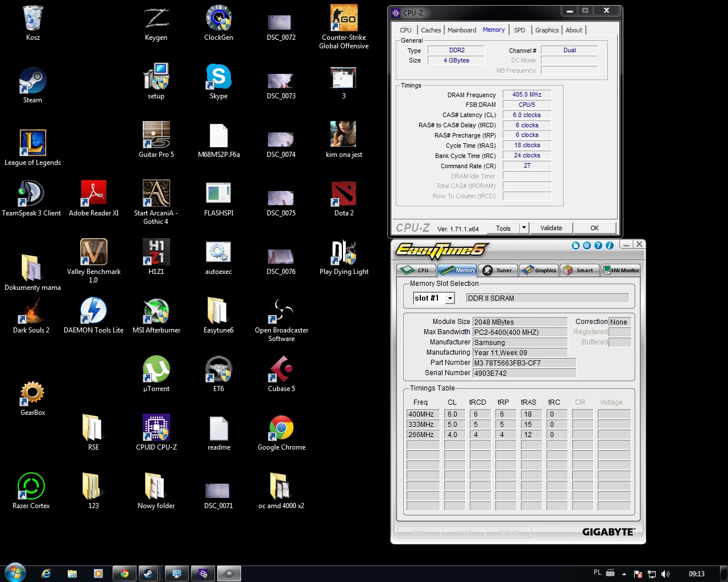Show hidden system tray icons arrow
This screenshot has height=582, width=728.
[624, 574]
